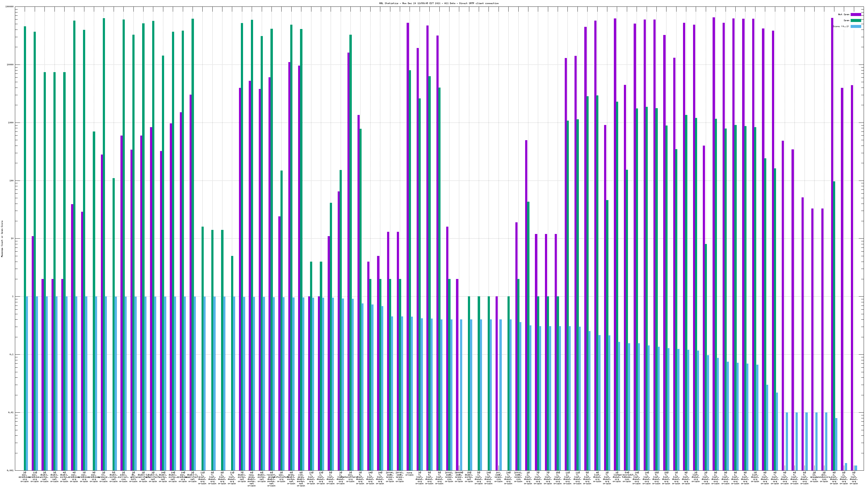Image resolution: width=868 pixels, height=488 pixels.
Task: Click the 'none origin' x-axis label
Action: click(409, 474)
